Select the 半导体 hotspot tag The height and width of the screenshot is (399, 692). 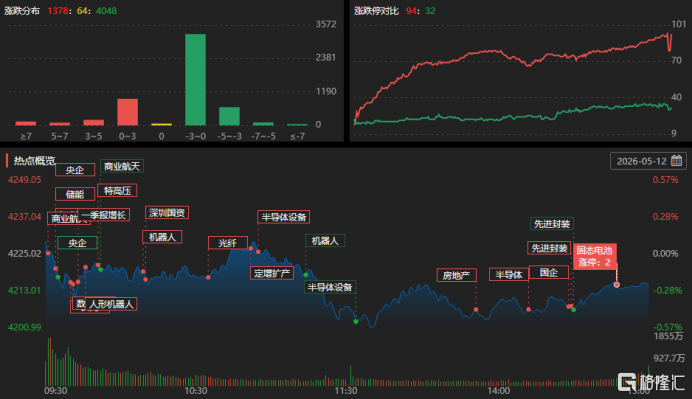509,274
